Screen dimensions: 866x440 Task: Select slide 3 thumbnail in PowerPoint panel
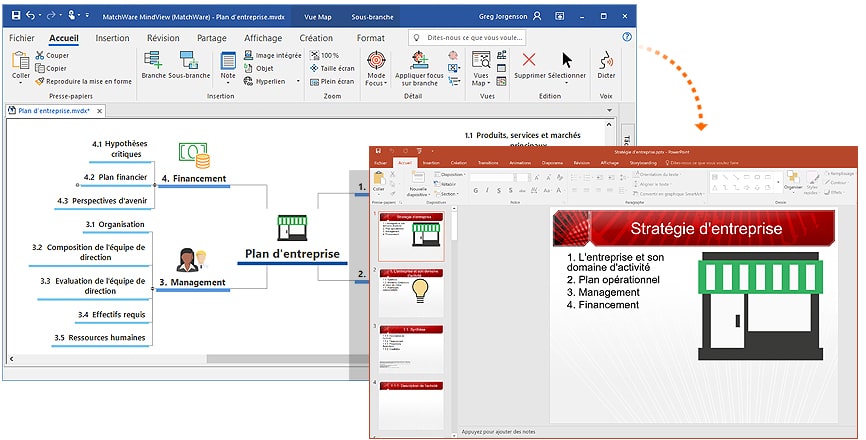click(x=411, y=349)
